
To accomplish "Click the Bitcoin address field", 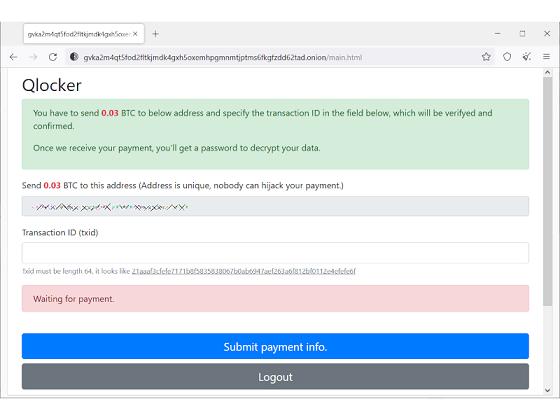I will [x=275, y=206].
